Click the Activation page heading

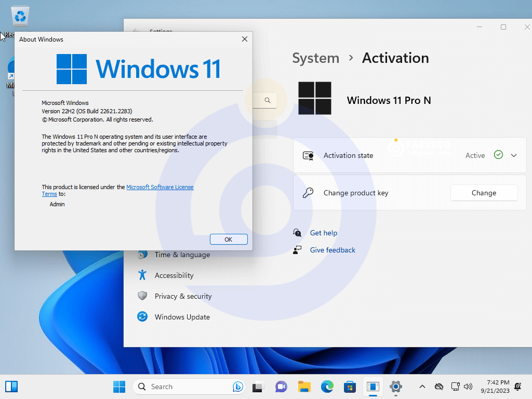tap(395, 58)
